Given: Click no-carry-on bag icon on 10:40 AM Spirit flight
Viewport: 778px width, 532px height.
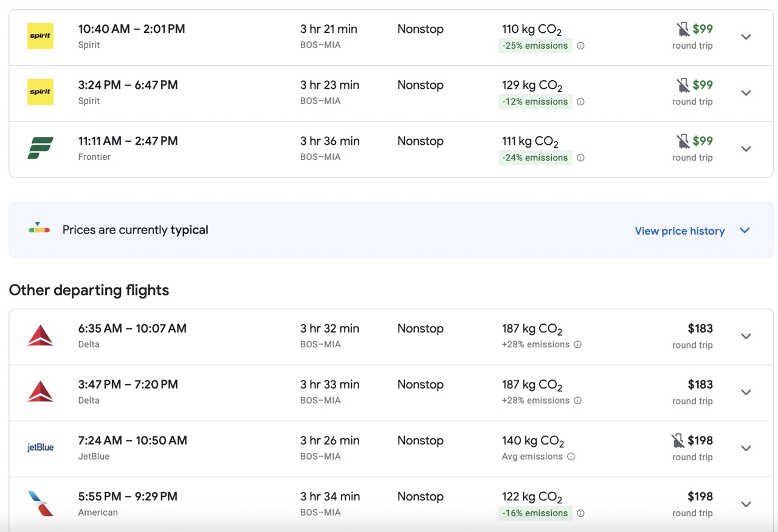Looking at the screenshot, I should click(x=683, y=29).
